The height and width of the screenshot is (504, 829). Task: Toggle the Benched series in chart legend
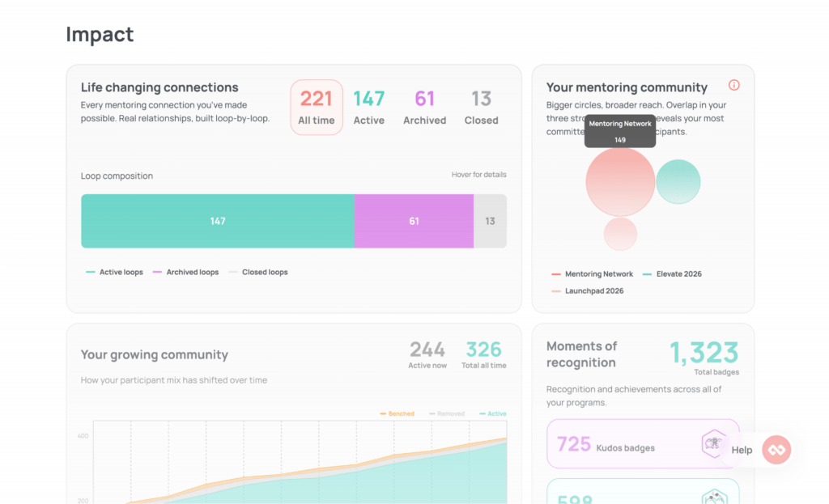(397, 413)
